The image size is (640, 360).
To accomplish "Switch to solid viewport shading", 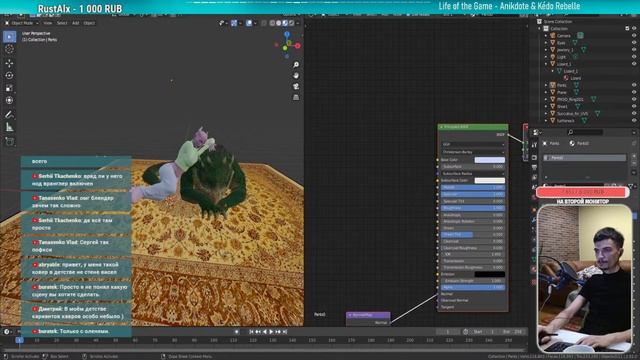I will [x=279, y=23].
